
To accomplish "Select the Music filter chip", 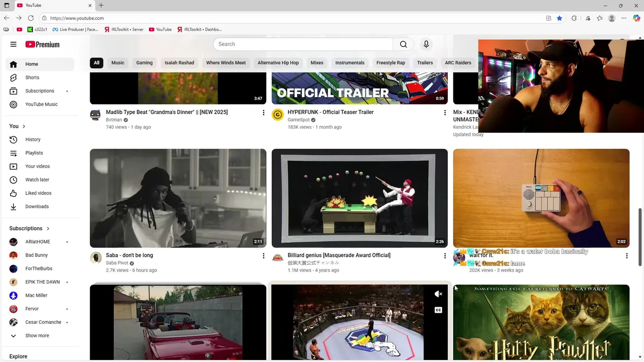I will (x=118, y=63).
